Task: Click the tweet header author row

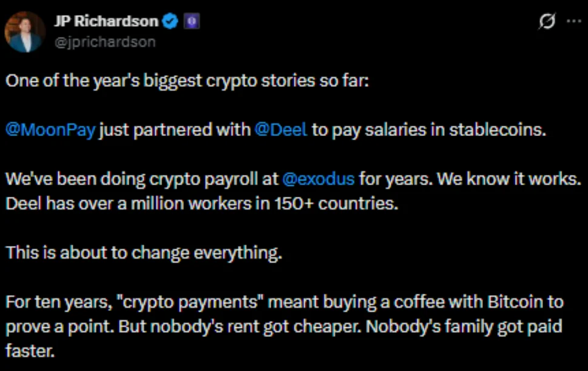Action: 103,29
